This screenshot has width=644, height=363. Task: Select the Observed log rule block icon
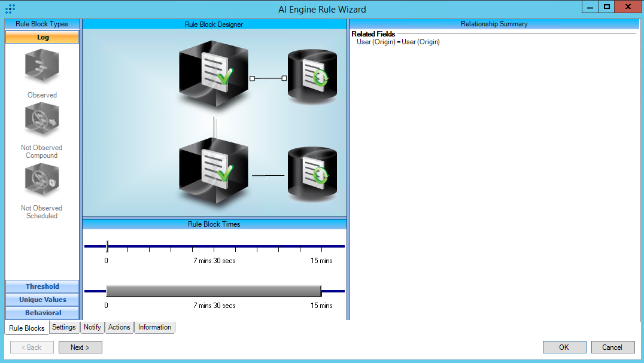pos(42,66)
